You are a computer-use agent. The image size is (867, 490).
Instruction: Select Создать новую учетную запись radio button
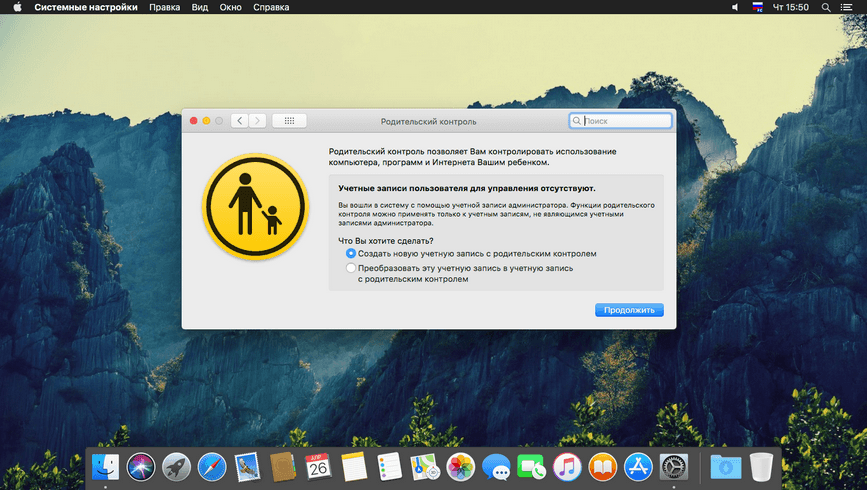[351, 253]
